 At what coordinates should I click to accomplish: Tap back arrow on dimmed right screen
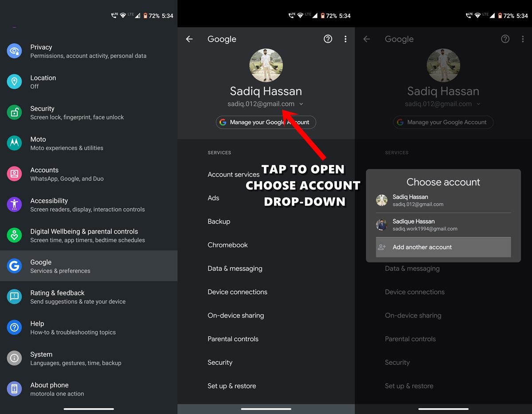pos(367,39)
